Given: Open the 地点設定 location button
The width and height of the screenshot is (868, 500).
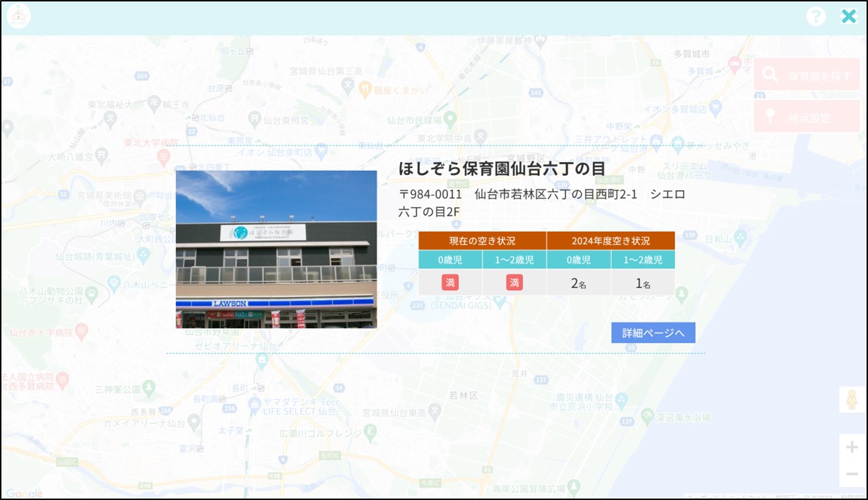Looking at the screenshot, I should point(807,116).
